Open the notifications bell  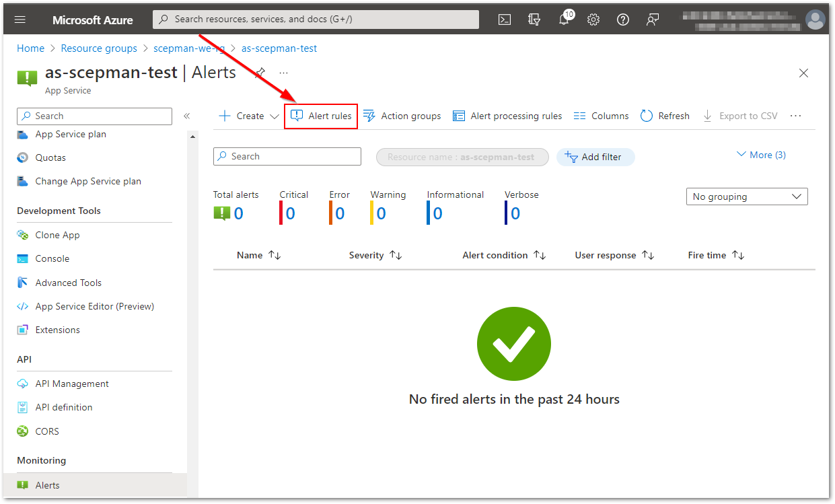564,20
